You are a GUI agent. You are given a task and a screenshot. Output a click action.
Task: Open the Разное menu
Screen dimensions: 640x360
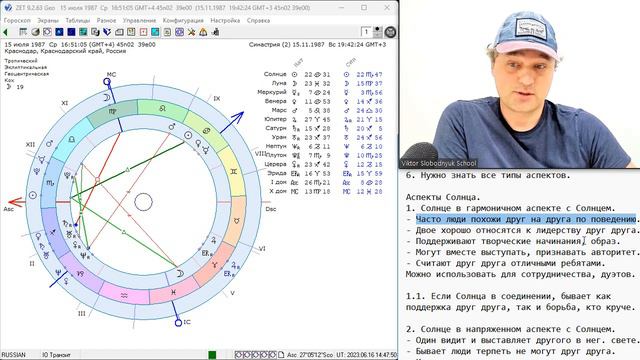click(106, 20)
